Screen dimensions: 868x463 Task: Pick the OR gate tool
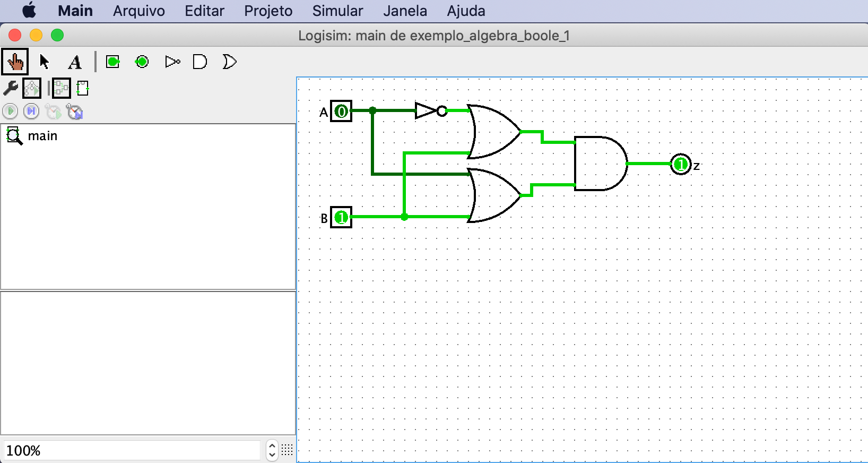229,62
